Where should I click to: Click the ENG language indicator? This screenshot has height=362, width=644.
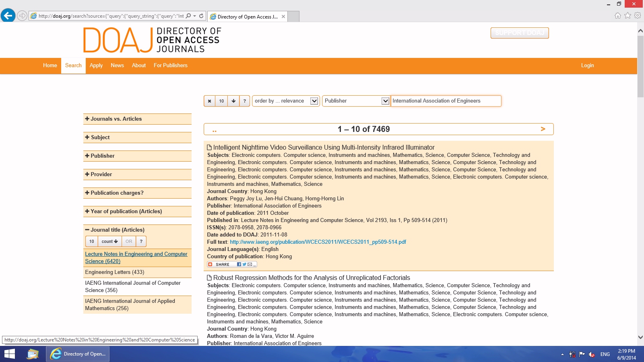tap(605, 354)
